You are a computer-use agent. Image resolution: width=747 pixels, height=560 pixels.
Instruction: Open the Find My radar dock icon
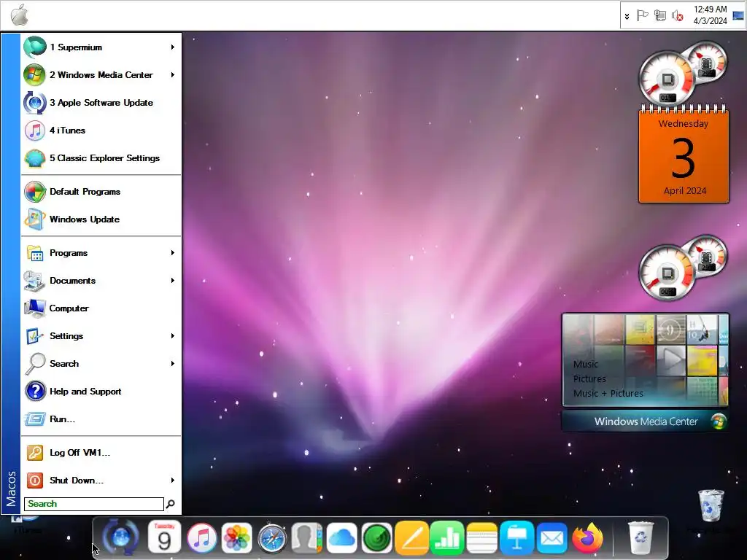(x=377, y=538)
